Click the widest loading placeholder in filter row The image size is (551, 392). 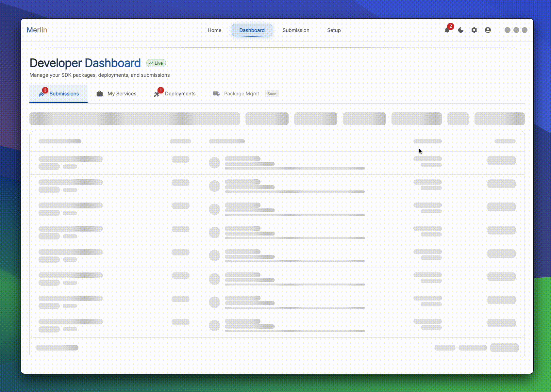(x=134, y=119)
